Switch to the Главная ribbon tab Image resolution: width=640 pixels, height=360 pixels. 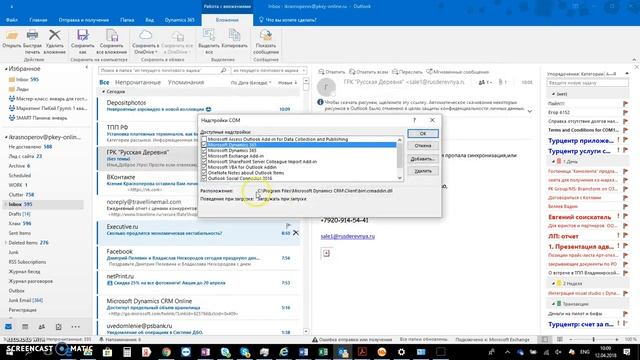coord(38,20)
